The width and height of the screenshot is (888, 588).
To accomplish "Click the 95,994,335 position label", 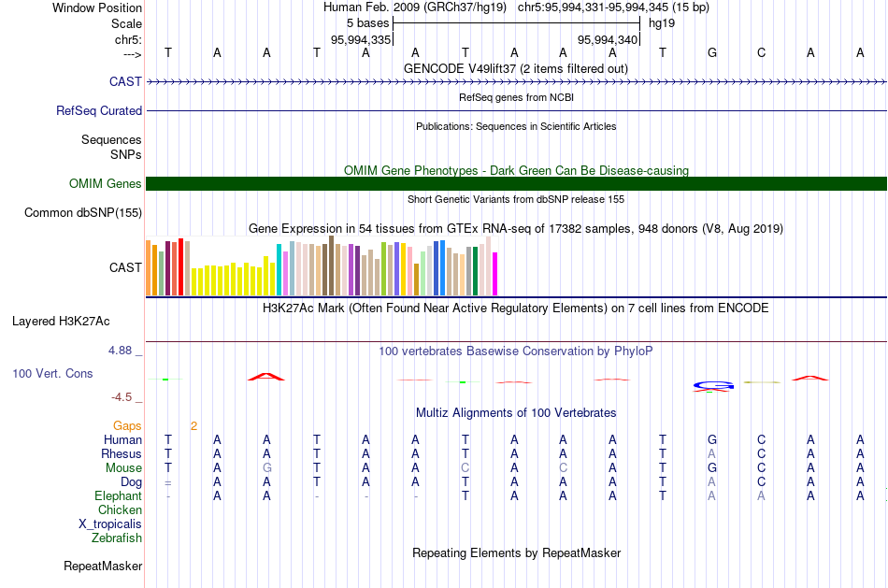I will coord(361,39).
